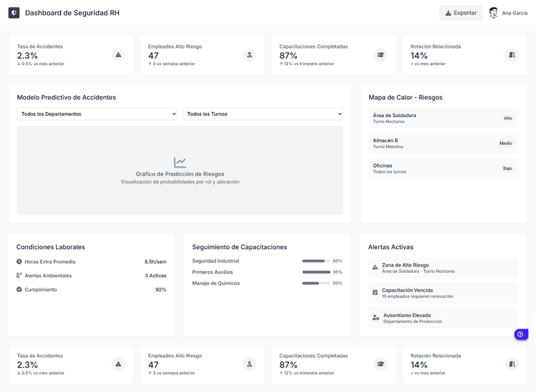Click the 8.5h/sem value
The image size is (536, 392).
pyautogui.click(x=155, y=262)
